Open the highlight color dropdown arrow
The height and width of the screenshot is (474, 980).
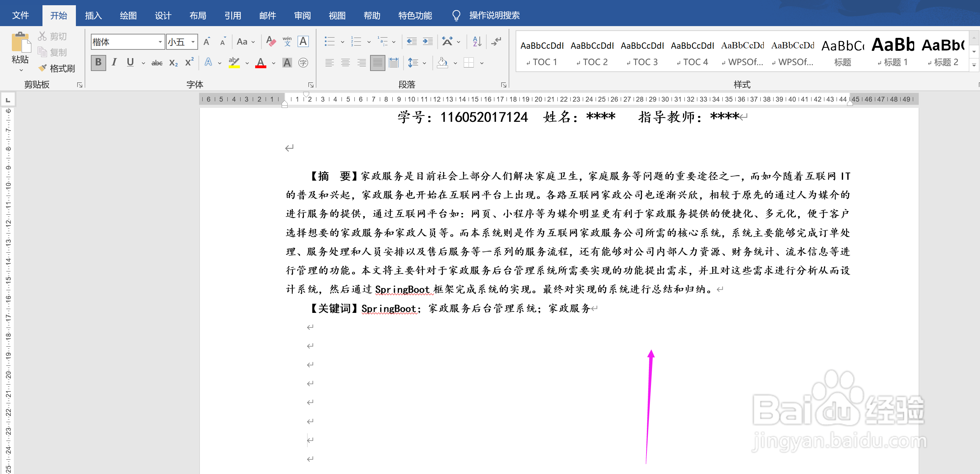tap(247, 63)
